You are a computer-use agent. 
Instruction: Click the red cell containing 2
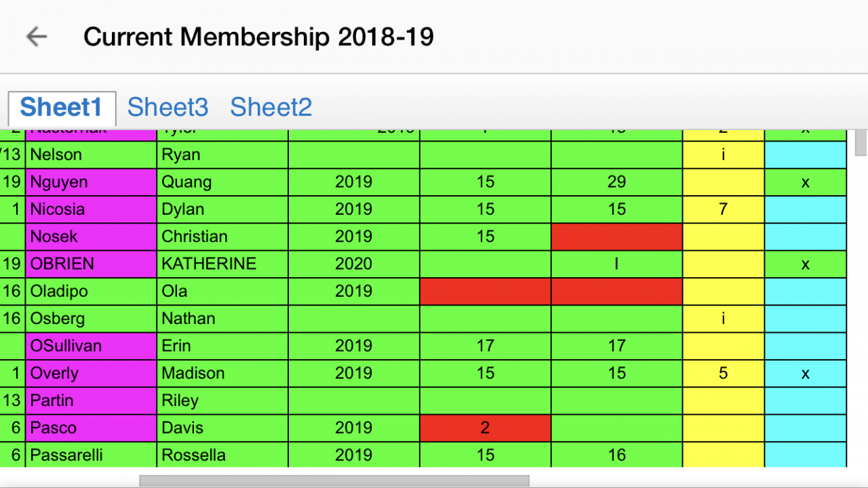[485, 428]
